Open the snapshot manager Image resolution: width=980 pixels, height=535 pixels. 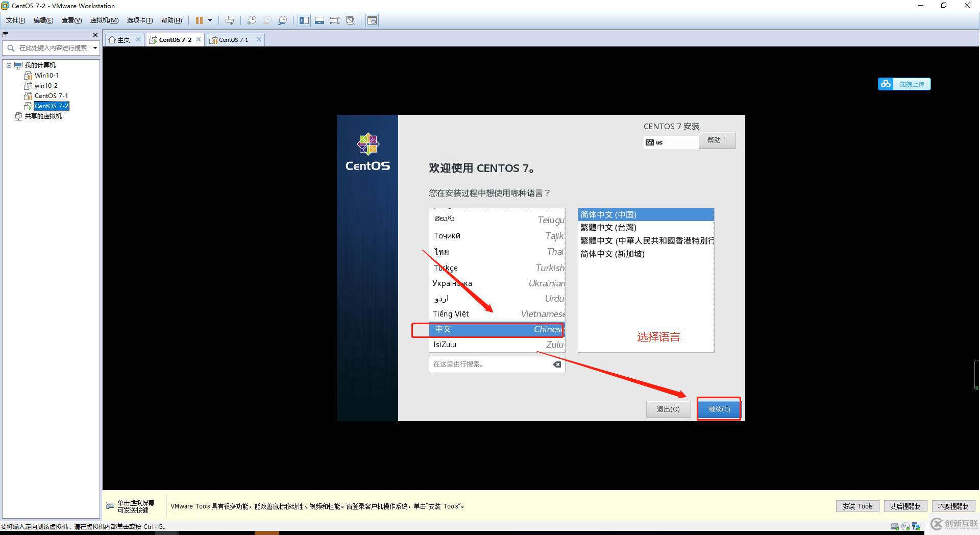click(282, 20)
